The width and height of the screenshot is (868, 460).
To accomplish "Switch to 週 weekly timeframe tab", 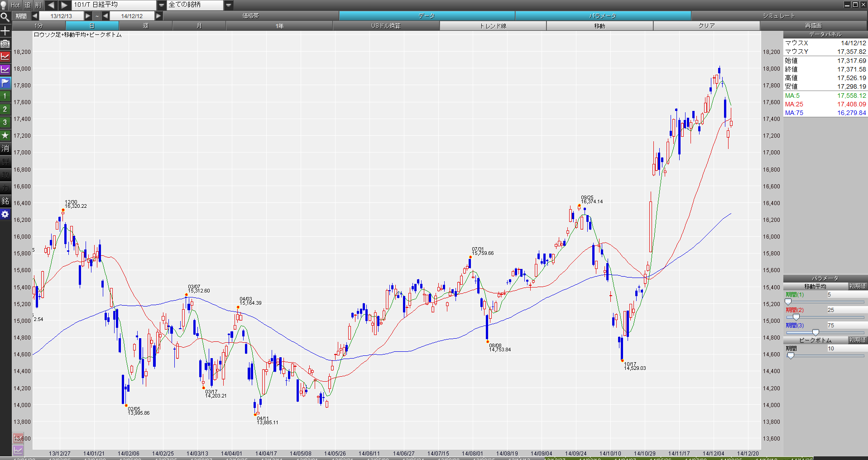I will 145,26.
